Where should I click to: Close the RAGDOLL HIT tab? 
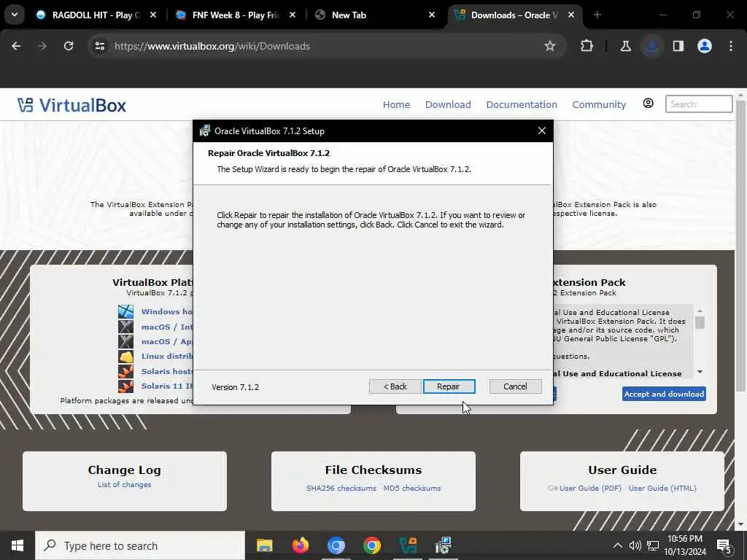click(153, 15)
